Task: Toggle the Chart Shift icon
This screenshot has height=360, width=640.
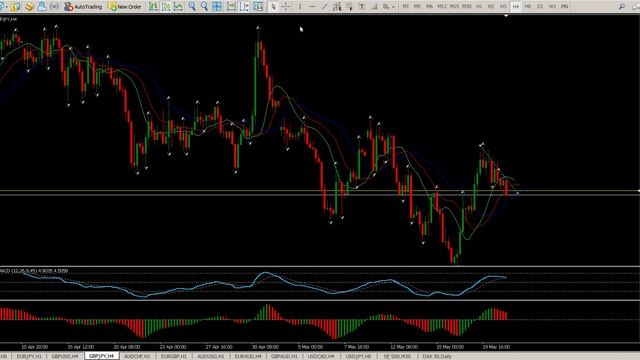Action: pyautogui.click(x=244, y=7)
